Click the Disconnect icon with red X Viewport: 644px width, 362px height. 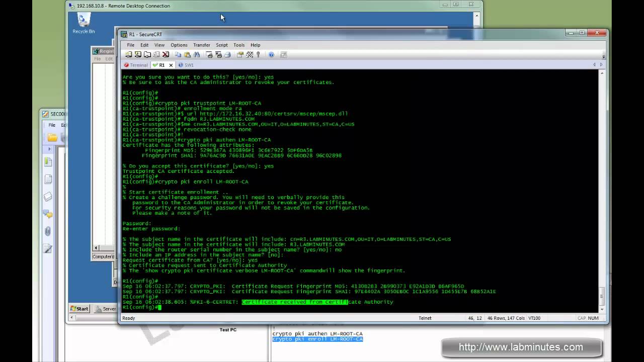[166, 54]
